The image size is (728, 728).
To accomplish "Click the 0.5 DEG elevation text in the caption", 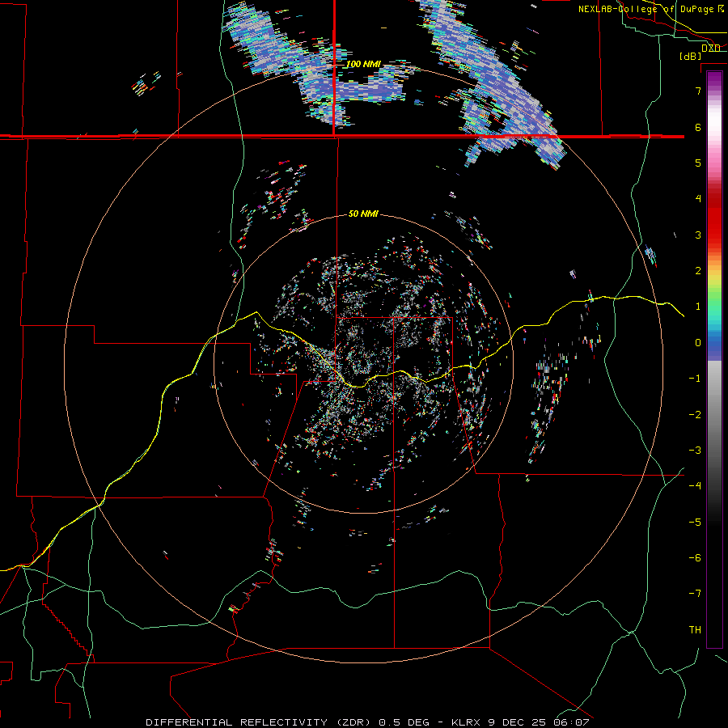I will 404,722.
